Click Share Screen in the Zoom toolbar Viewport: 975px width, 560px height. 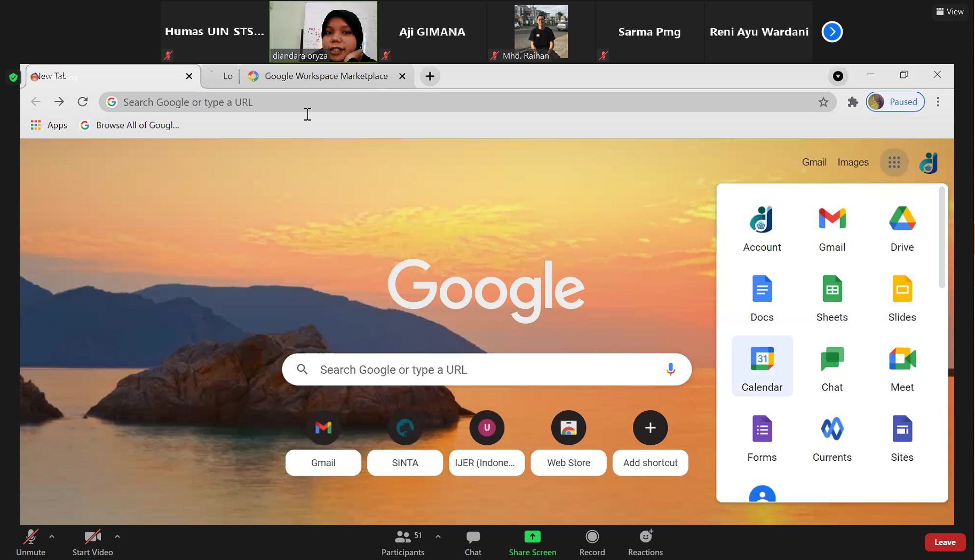[533, 542]
